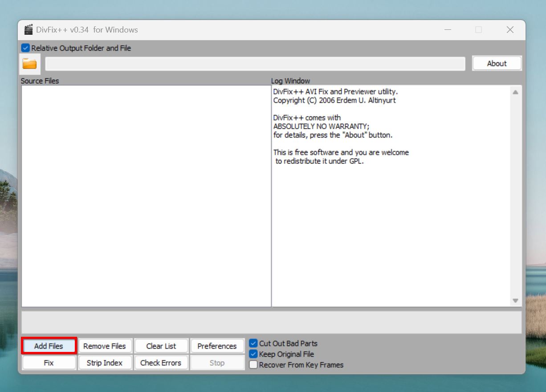Open the output folder picker icon

pyautogui.click(x=29, y=63)
